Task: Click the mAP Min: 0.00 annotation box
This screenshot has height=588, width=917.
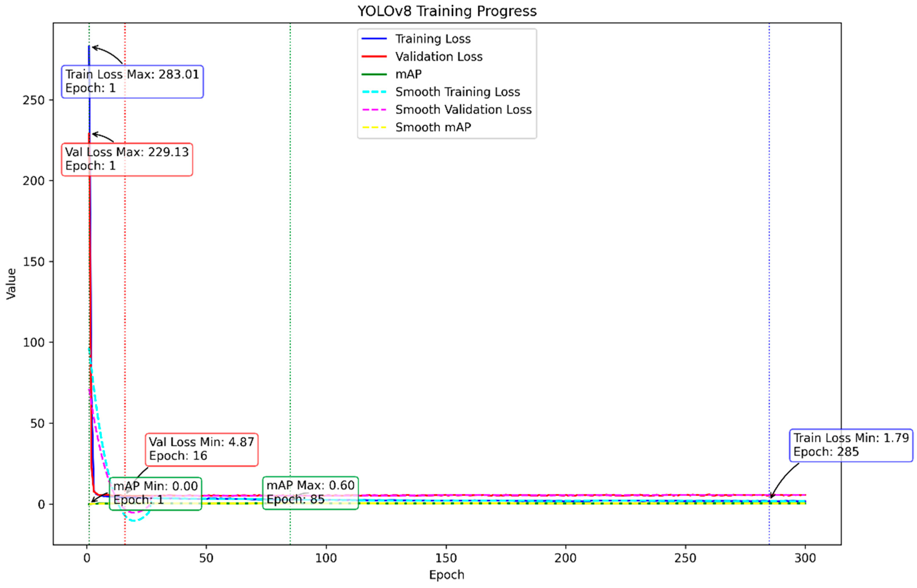Action: (x=155, y=493)
